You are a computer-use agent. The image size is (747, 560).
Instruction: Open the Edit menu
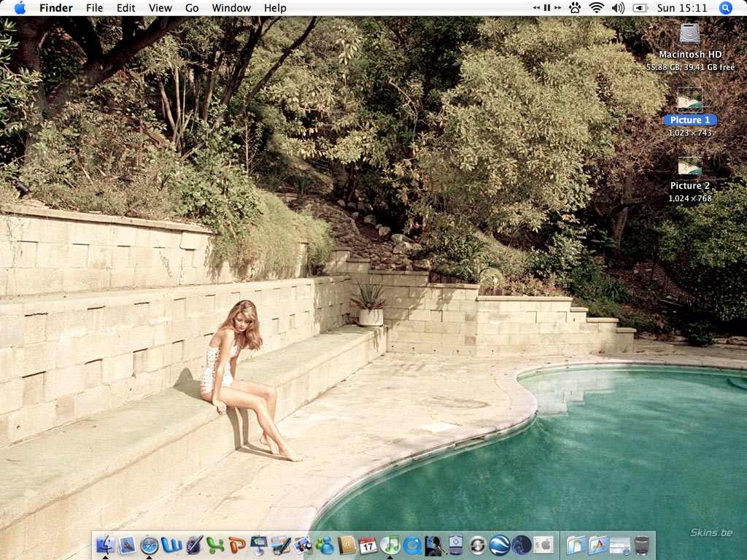(x=125, y=7)
